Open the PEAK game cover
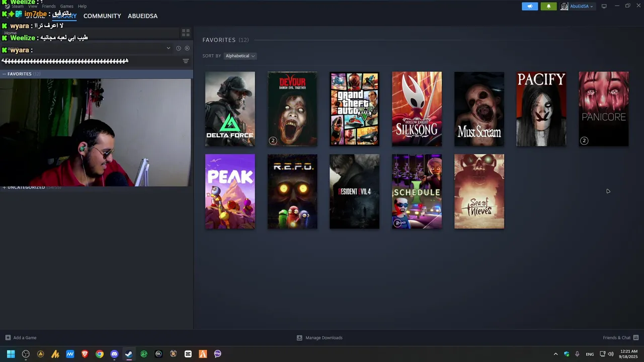644x362 pixels. 230,192
